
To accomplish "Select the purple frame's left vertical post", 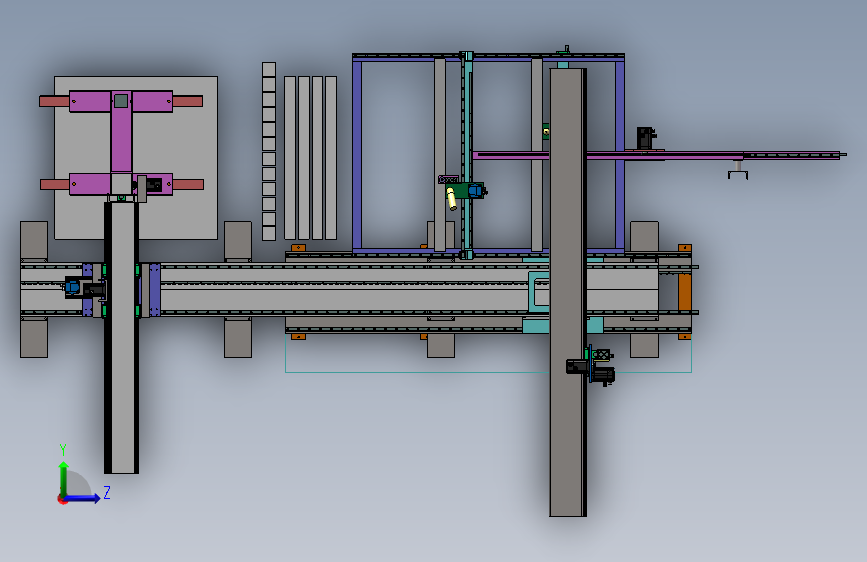I will 357,155.
